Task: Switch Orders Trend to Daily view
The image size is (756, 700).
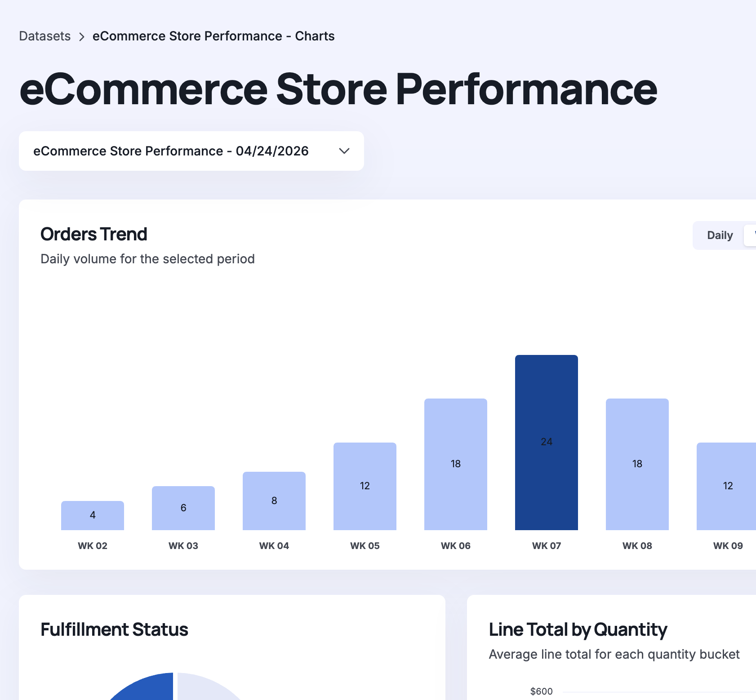Action: tap(719, 235)
